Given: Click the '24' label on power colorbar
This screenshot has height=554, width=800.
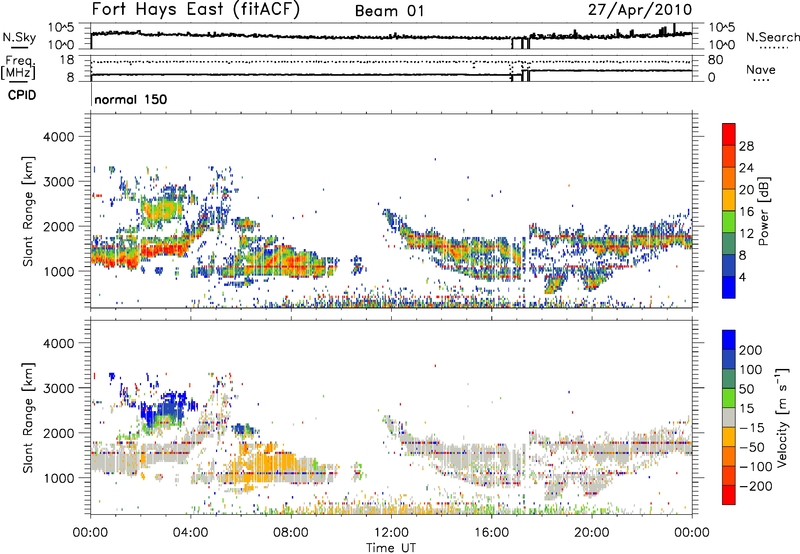Looking at the screenshot, I should (746, 168).
